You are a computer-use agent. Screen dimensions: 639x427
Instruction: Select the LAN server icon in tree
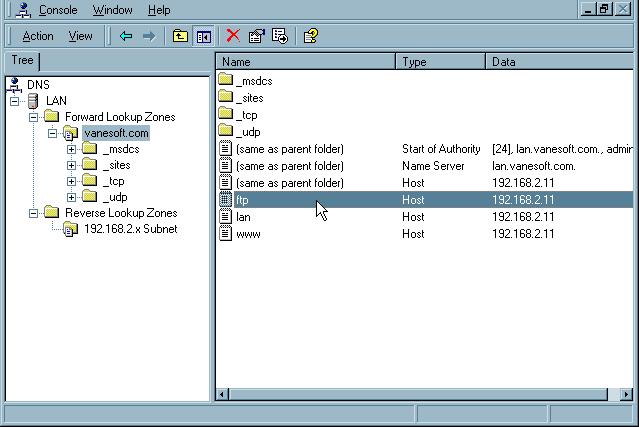click(x=32, y=101)
